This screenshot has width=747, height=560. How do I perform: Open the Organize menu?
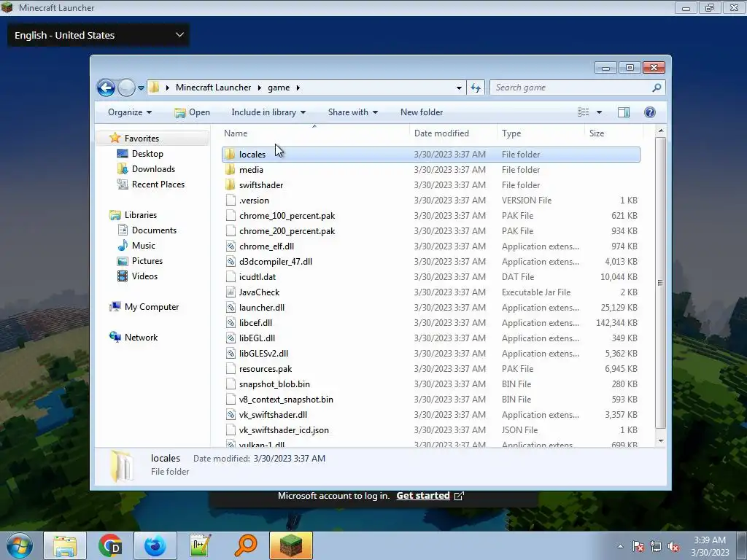[130, 112]
